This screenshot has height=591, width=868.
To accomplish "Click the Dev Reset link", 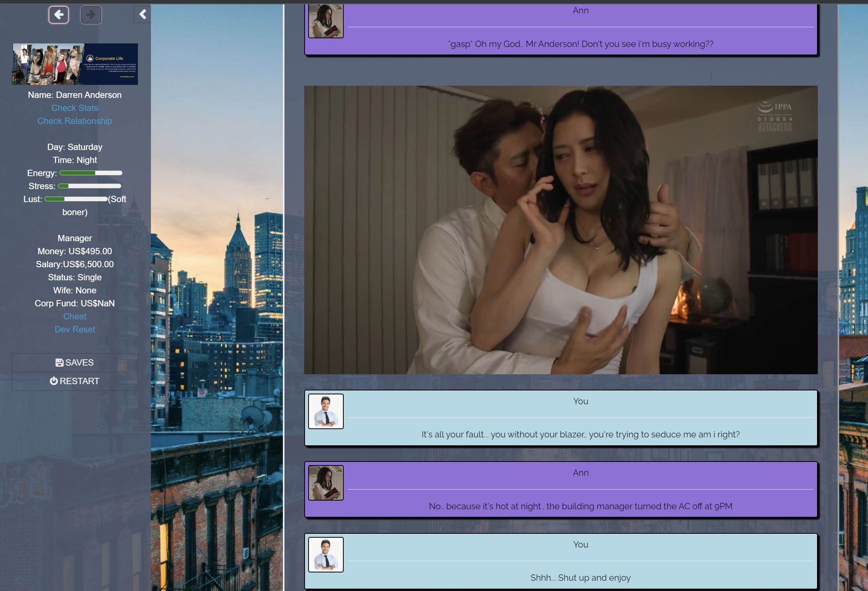I will tap(75, 329).
